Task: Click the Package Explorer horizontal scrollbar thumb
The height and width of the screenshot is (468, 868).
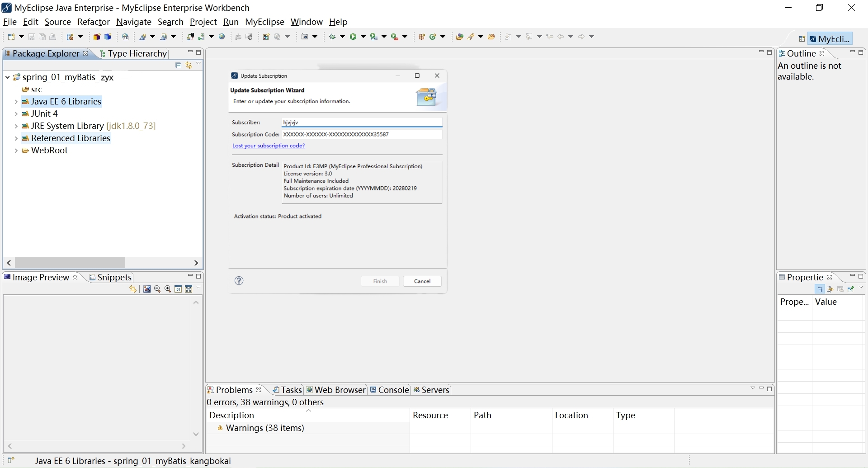Action: point(70,263)
